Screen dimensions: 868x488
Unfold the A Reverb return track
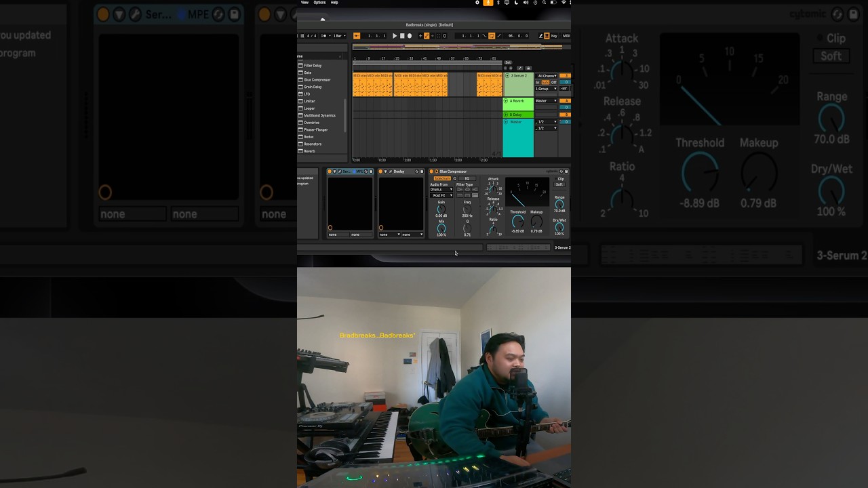click(x=506, y=101)
